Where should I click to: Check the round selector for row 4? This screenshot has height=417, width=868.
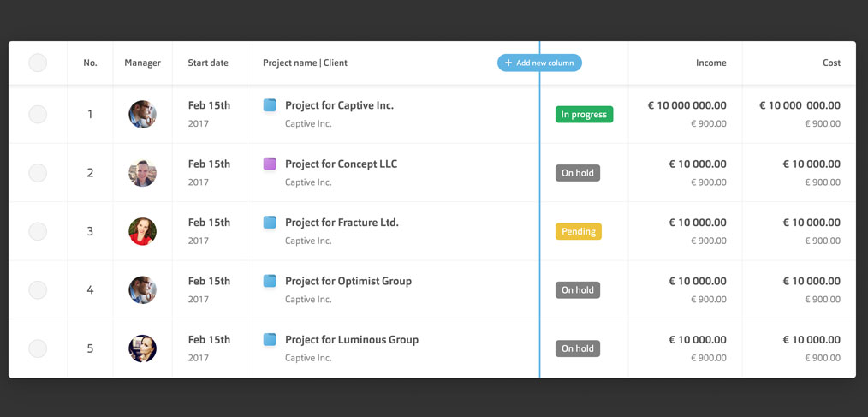[38, 289]
